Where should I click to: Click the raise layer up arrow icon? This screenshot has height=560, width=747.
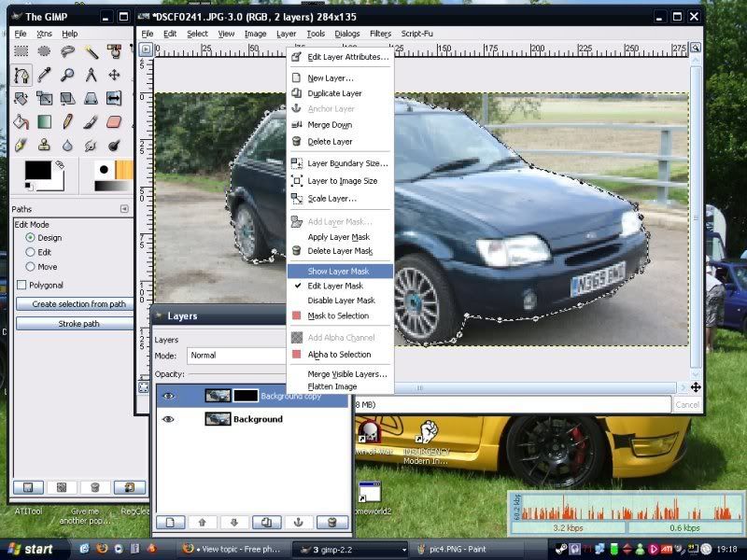click(203, 523)
